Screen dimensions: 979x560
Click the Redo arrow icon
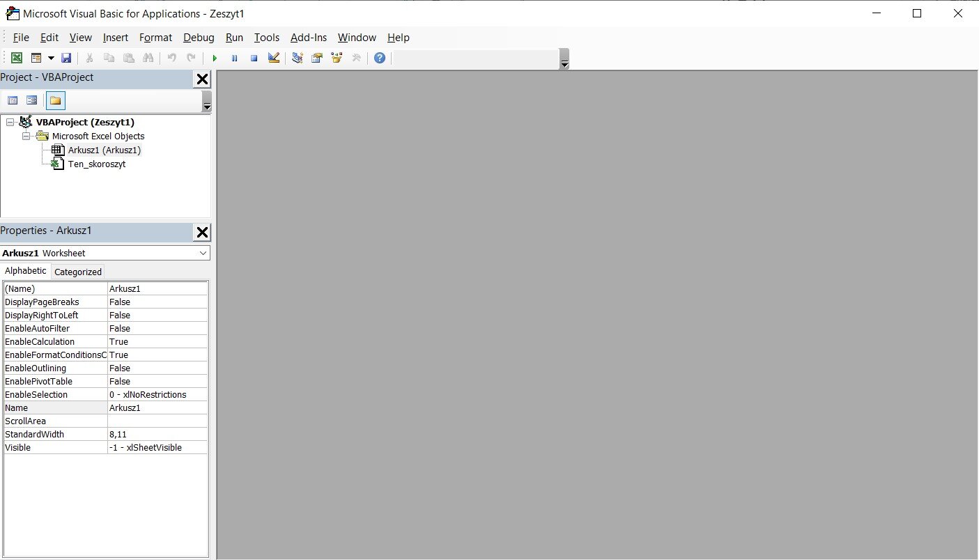[191, 58]
